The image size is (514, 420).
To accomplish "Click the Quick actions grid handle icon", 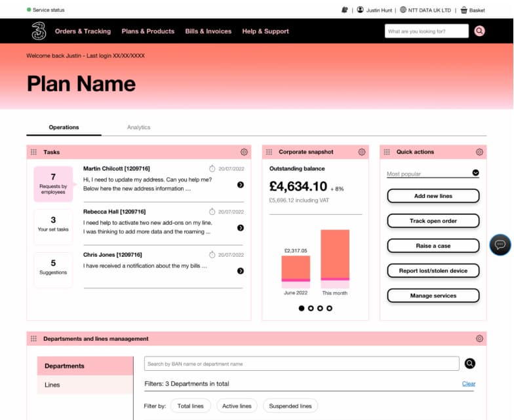I will coord(387,152).
